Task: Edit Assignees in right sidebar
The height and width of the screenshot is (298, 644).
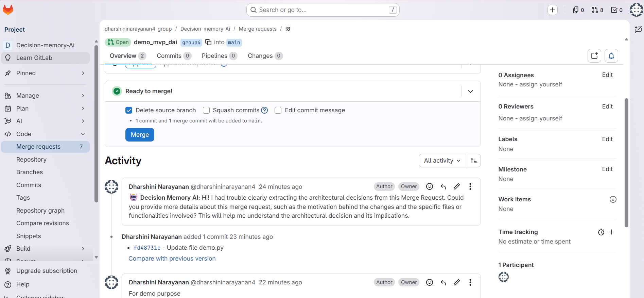Action: coord(607,75)
